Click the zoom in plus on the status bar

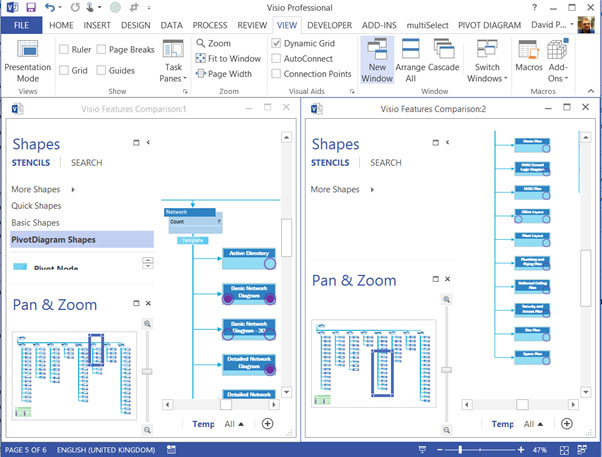[x=521, y=450]
